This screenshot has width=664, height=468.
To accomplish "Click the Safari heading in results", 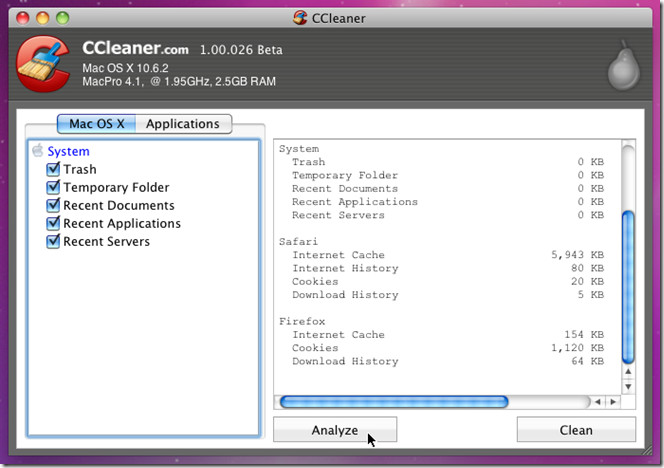I will (298, 241).
